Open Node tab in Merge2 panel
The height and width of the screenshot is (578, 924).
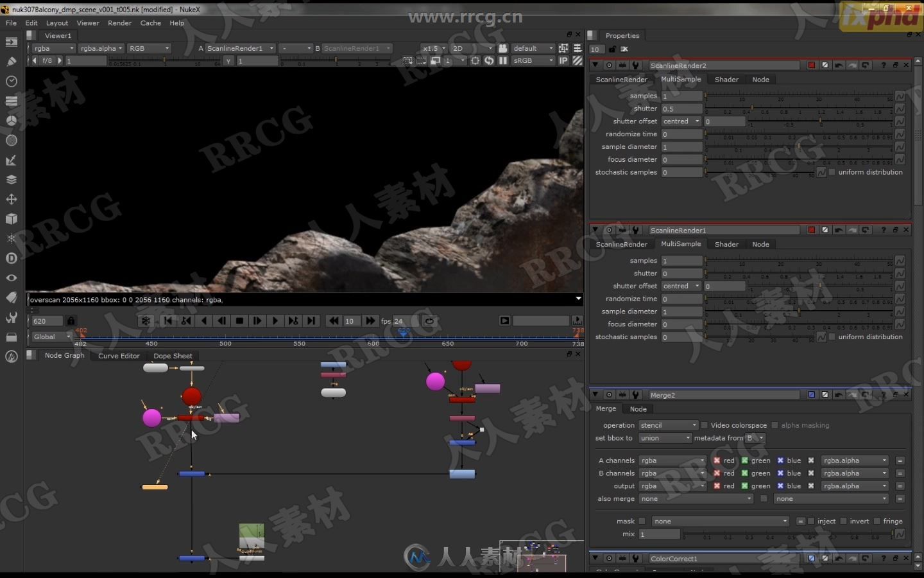coord(638,409)
